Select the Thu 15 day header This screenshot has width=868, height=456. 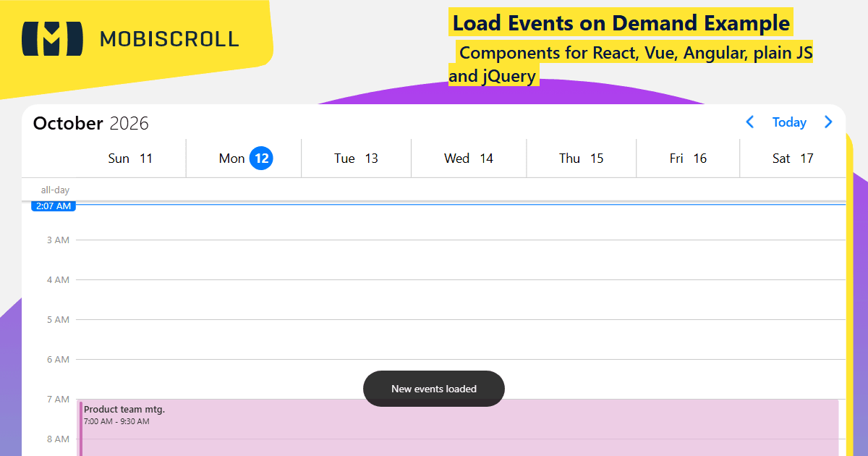581,159
